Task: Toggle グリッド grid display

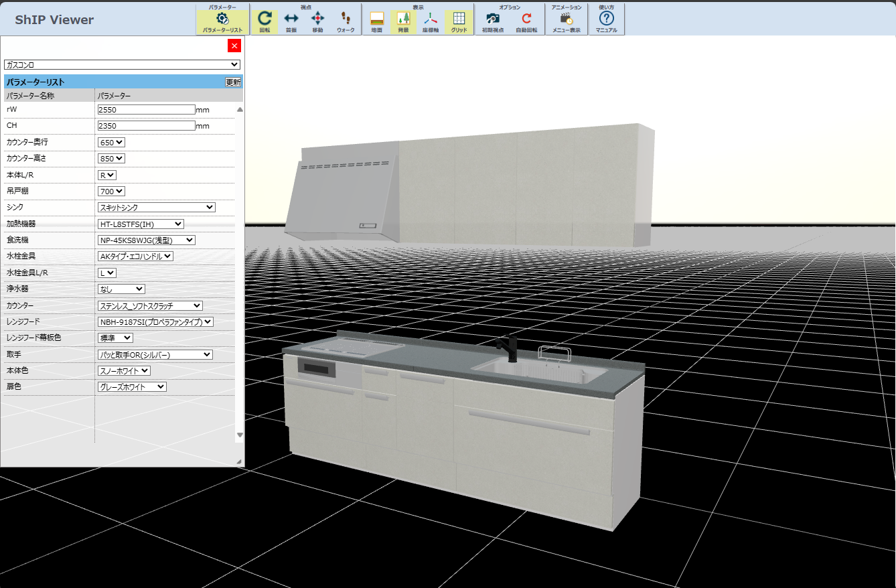Action: pyautogui.click(x=459, y=19)
